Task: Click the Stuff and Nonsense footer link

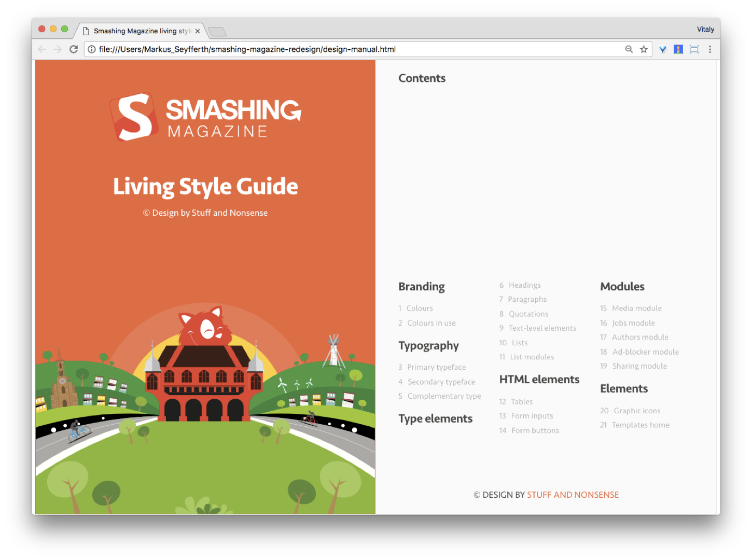Action: point(573,495)
